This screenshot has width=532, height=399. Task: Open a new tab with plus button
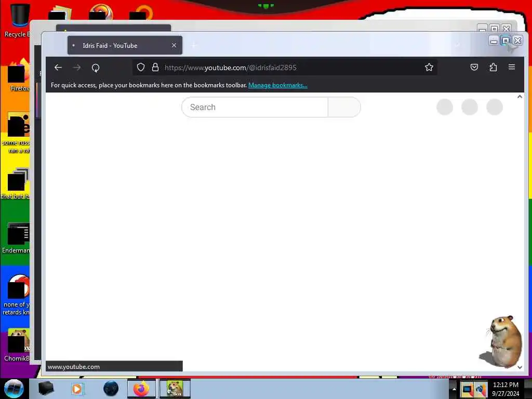194,45
